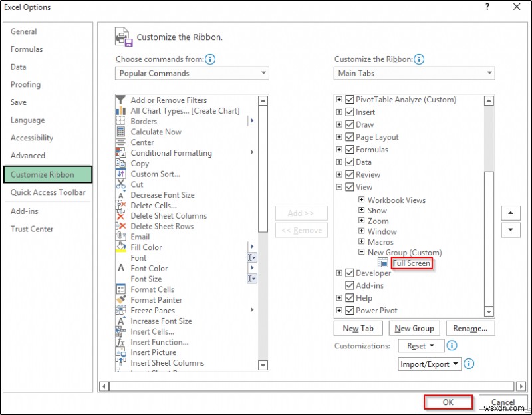Click the move up arrow button
The width and height of the screenshot is (532, 415).
511,213
